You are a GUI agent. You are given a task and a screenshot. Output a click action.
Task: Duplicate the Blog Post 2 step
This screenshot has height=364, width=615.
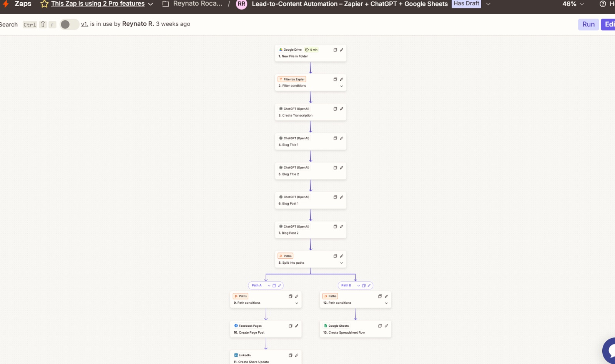tap(335, 227)
